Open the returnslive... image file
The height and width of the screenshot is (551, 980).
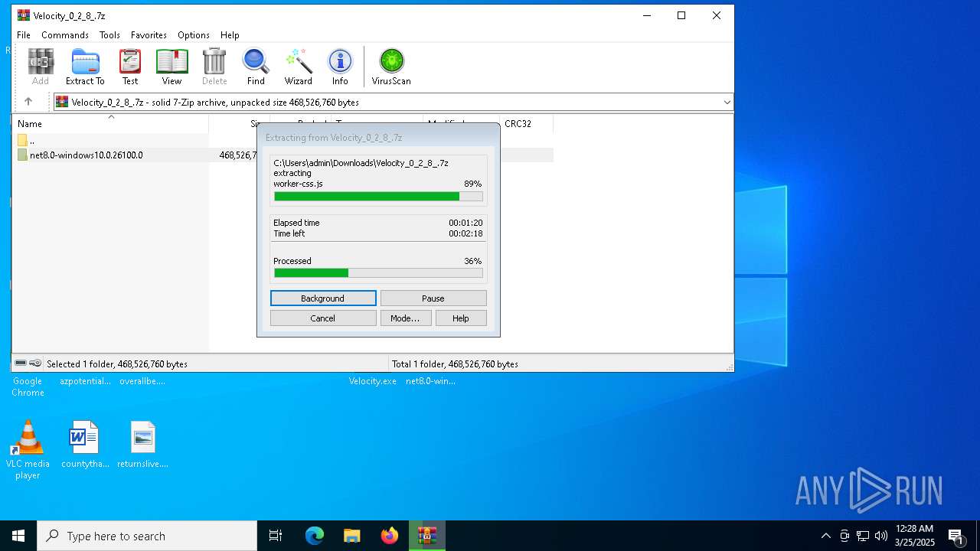(x=142, y=445)
